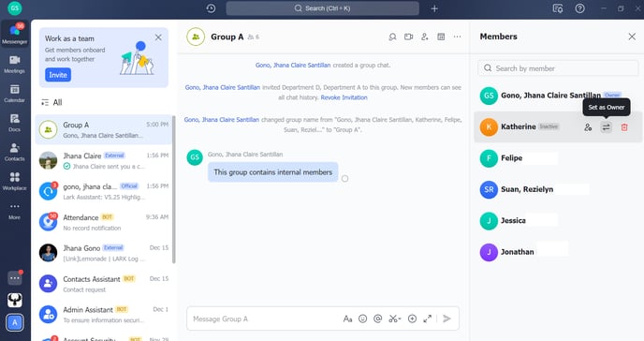This screenshot has height=341, width=644.
Task: Open the group calendar icon in chat header
Action: pyautogui.click(x=441, y=37)
